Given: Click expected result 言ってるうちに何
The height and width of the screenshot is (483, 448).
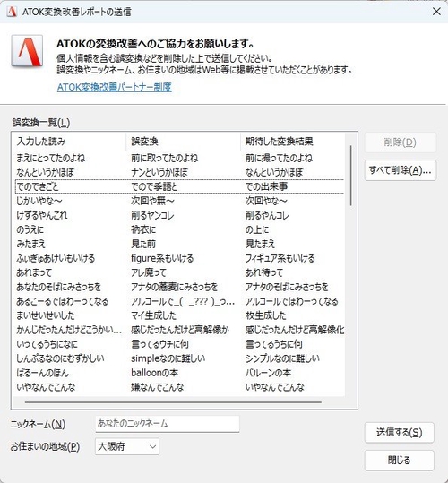Looking at the screenshot, I should click(x=274, y=344).
